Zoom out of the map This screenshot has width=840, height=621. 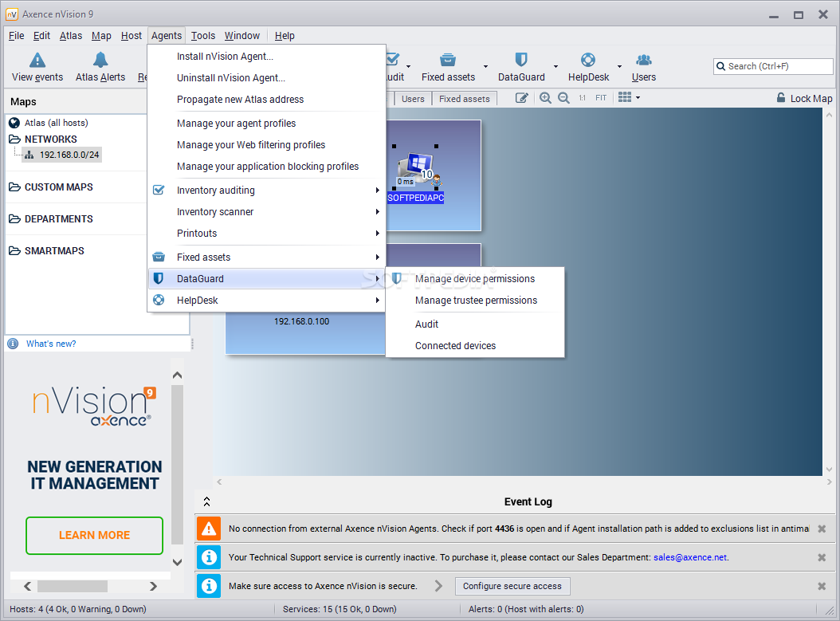563,98
